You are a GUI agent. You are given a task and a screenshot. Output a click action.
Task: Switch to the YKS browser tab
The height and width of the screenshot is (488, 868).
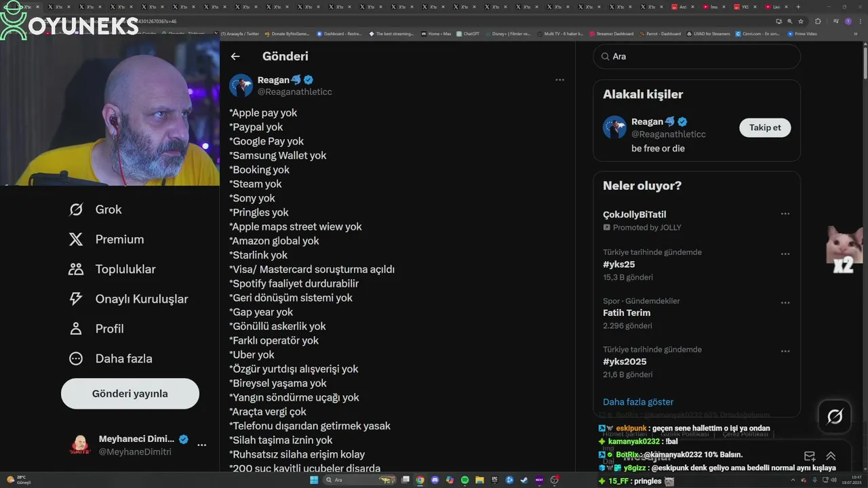click(745, 7)
